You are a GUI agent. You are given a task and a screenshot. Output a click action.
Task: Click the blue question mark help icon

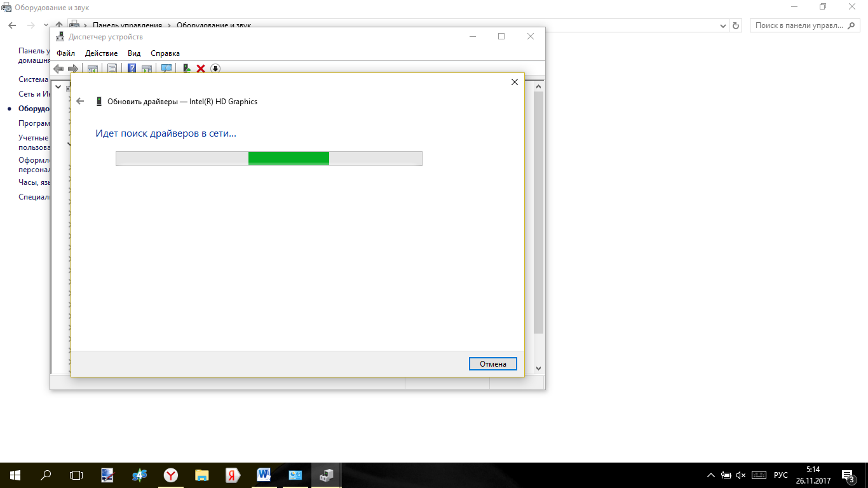pos(132,69)
